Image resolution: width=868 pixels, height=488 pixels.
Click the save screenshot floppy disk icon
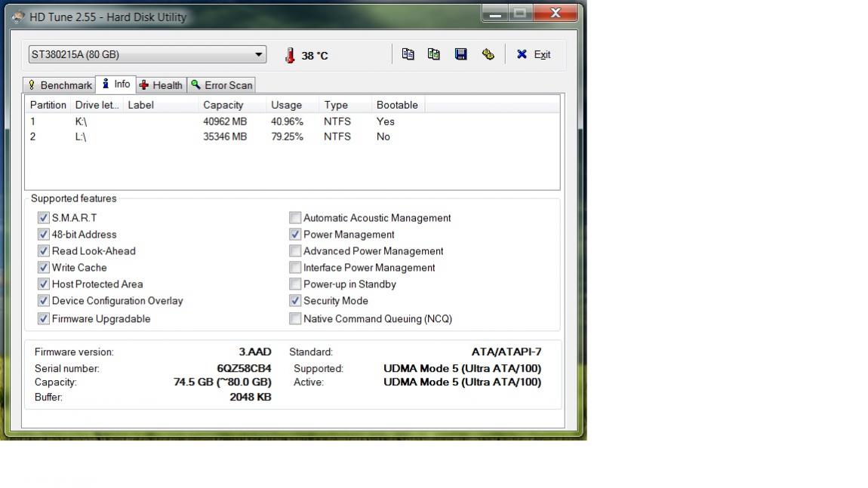pos(460,54)
